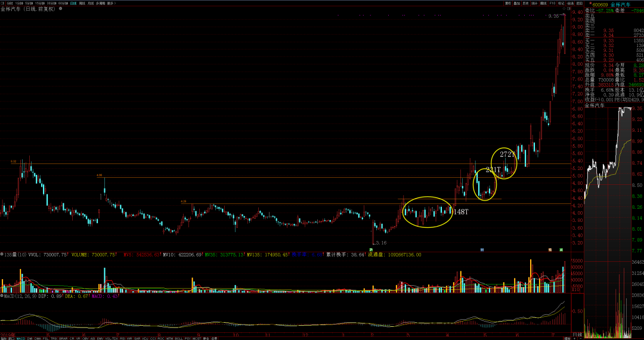Viewport: 644px width, 340px height.
Task: Select the MACD indicator tab
Action: pos(21,338)
